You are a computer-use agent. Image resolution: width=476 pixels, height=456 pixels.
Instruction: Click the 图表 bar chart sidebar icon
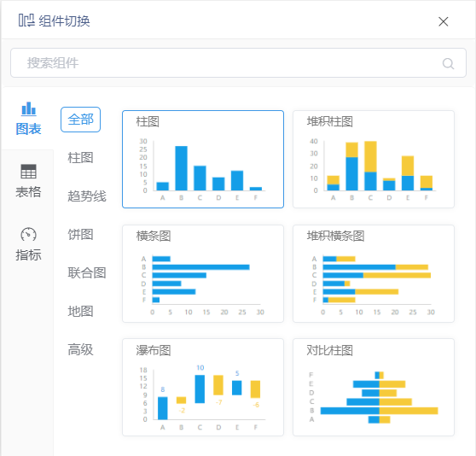point(28,108)
